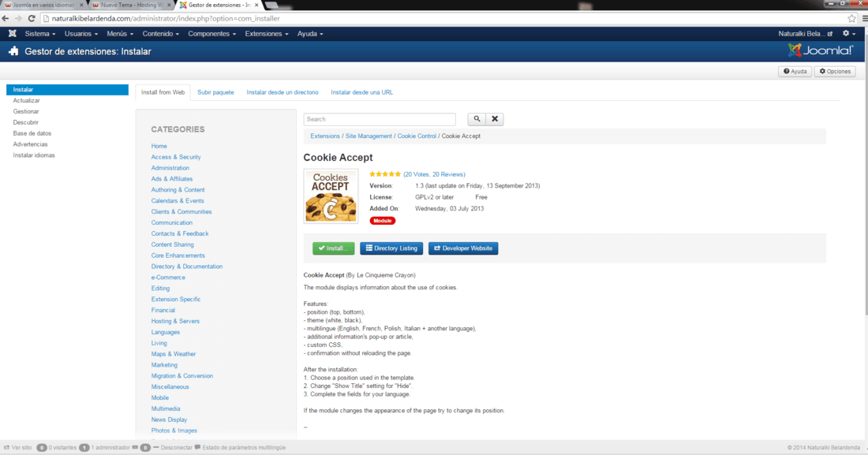Screen dimensions: 868x455
Task: Open Ads & Affiliates category
Action: [x=171, y=179]
